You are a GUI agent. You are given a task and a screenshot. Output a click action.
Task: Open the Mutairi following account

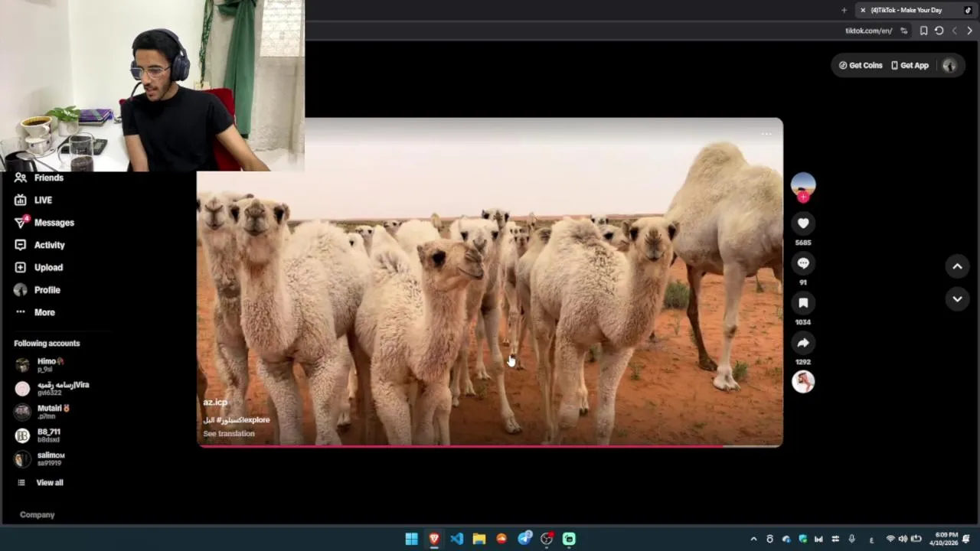[43, 412]
